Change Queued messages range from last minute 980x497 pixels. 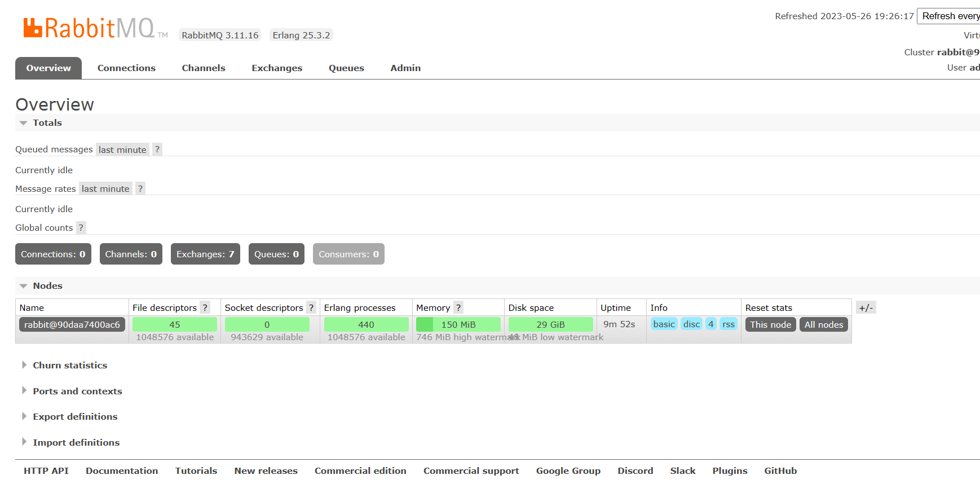point(122,149)
